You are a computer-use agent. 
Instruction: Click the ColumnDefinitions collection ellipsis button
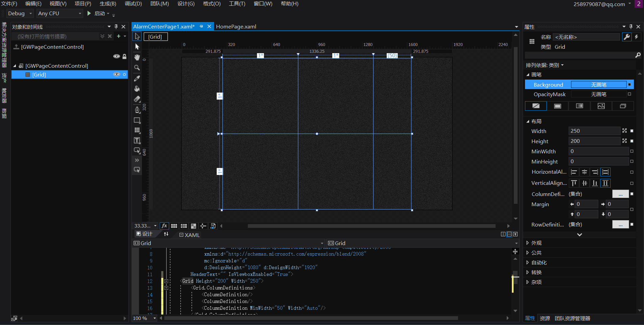pos(620,194)
